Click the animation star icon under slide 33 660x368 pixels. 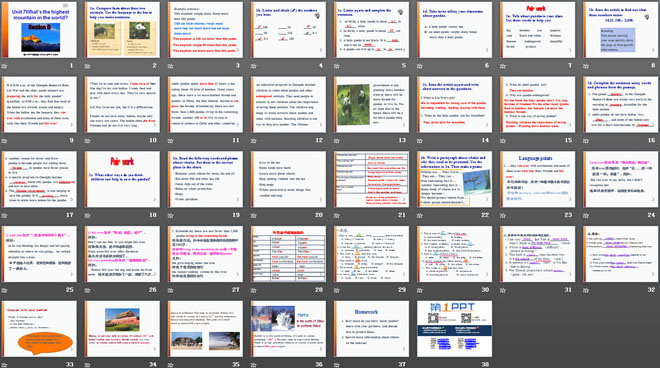[5, 365]
